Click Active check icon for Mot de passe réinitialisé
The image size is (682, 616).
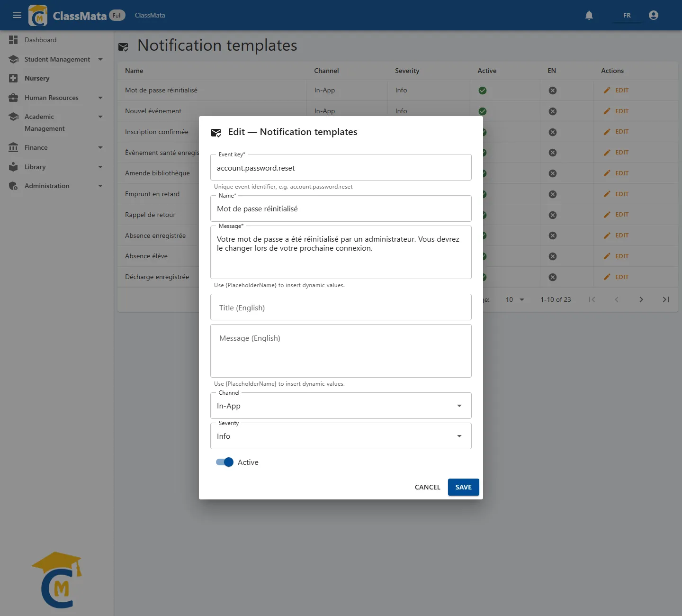click(483, 91)
